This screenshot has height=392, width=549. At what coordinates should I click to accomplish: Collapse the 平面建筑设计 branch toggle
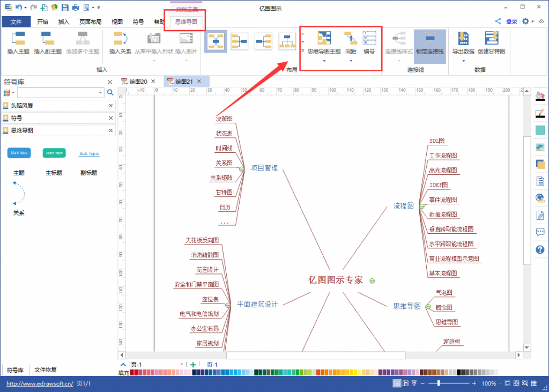tap(227, 305)
